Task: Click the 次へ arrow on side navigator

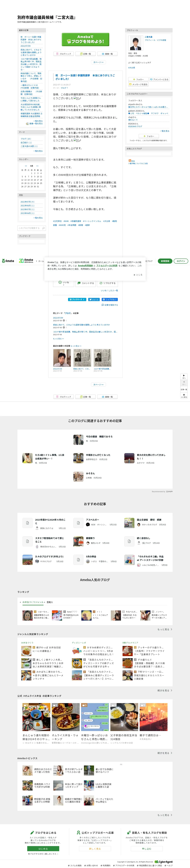Action: tap(184, 376)
